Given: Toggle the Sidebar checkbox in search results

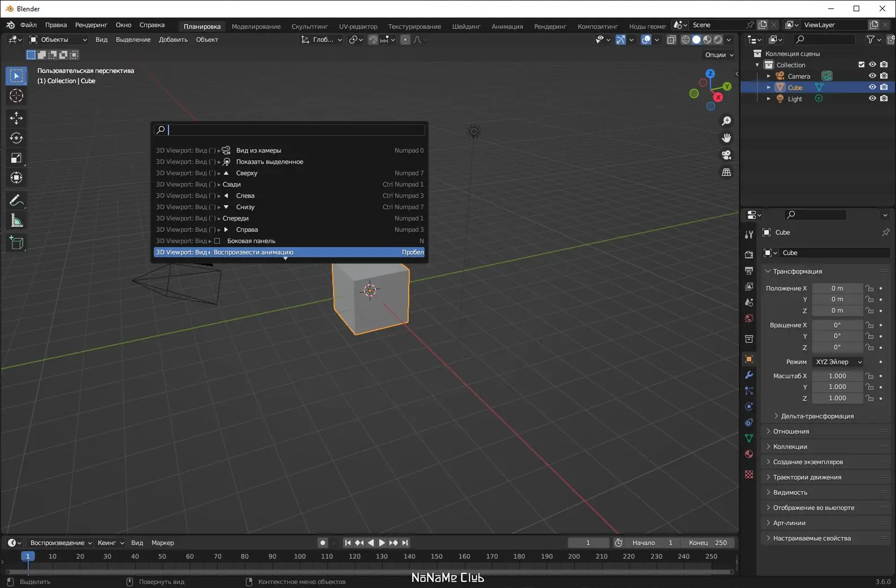Looking at the screenshot, I should [217, 241].
